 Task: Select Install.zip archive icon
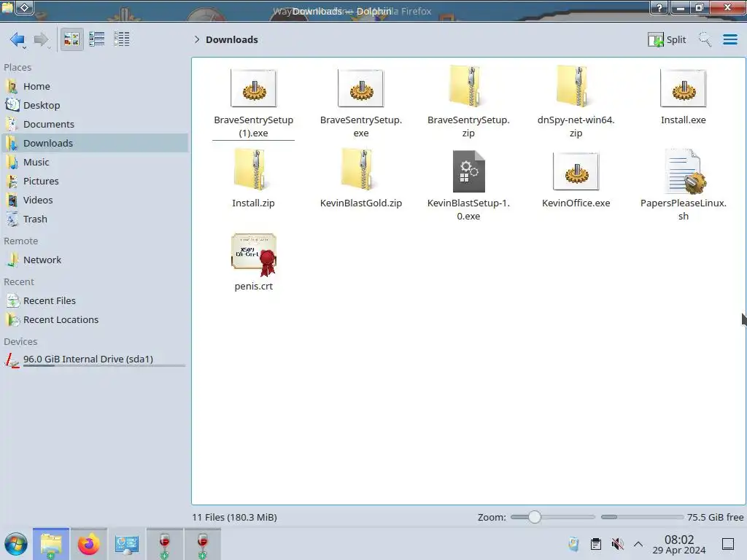[253, 170]
